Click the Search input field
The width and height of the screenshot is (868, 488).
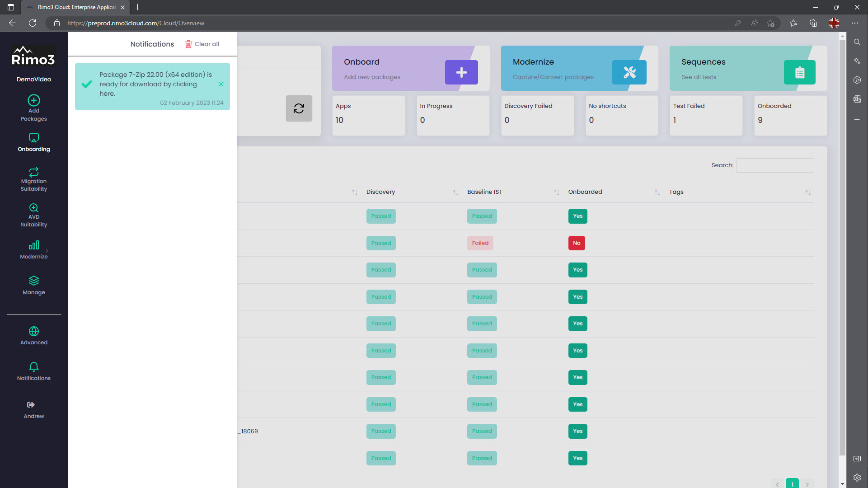(x=774, y=165)
